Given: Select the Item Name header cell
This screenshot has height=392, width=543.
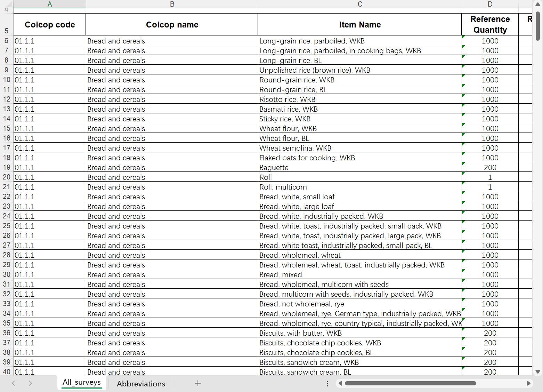Looking at the screenshot, I should pos(360,24).
